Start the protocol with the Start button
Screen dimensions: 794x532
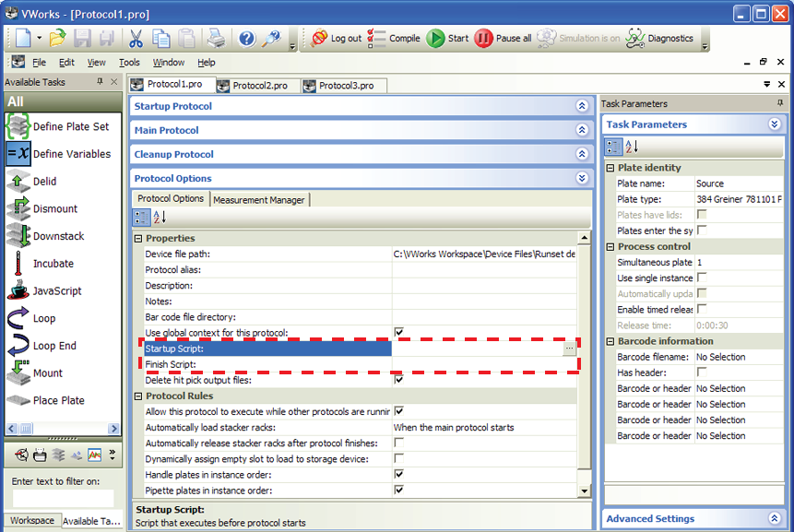pyautogui.click(x=436, y=39)
